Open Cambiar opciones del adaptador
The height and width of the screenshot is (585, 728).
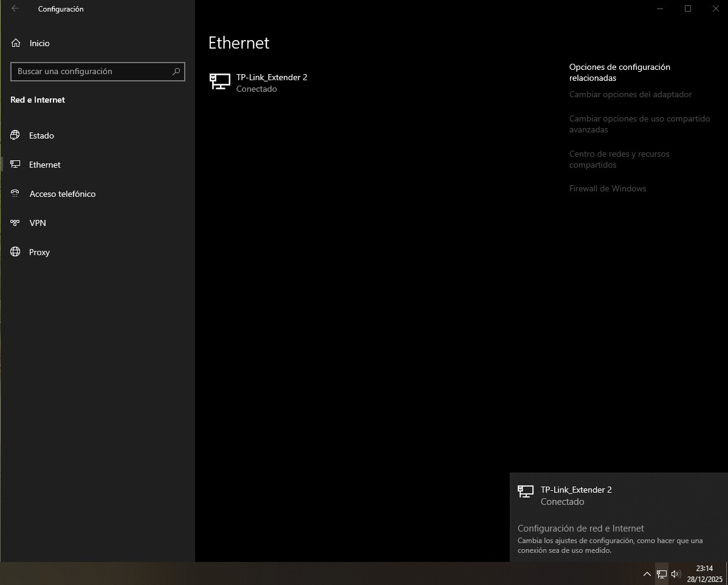click(x=631, y=94)
